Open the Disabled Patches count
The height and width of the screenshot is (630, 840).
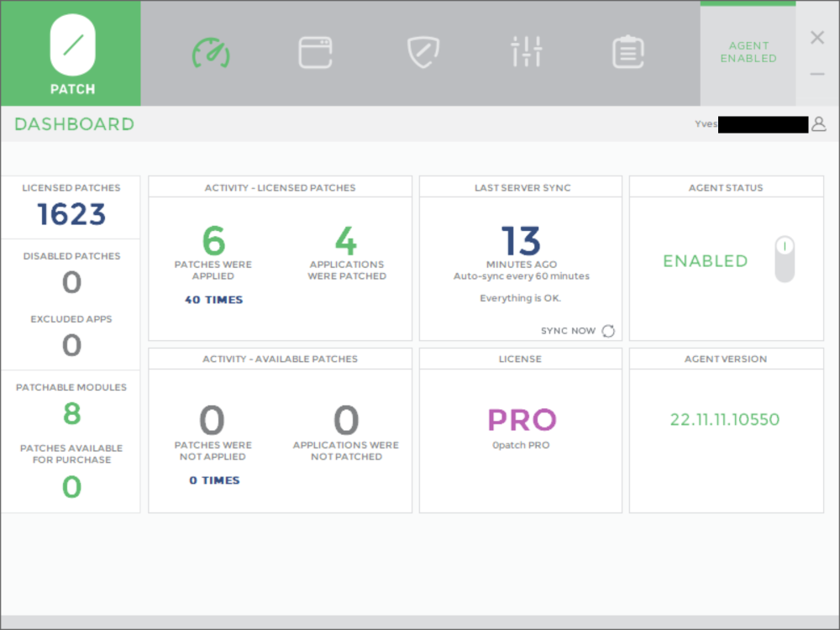(71, 282)
